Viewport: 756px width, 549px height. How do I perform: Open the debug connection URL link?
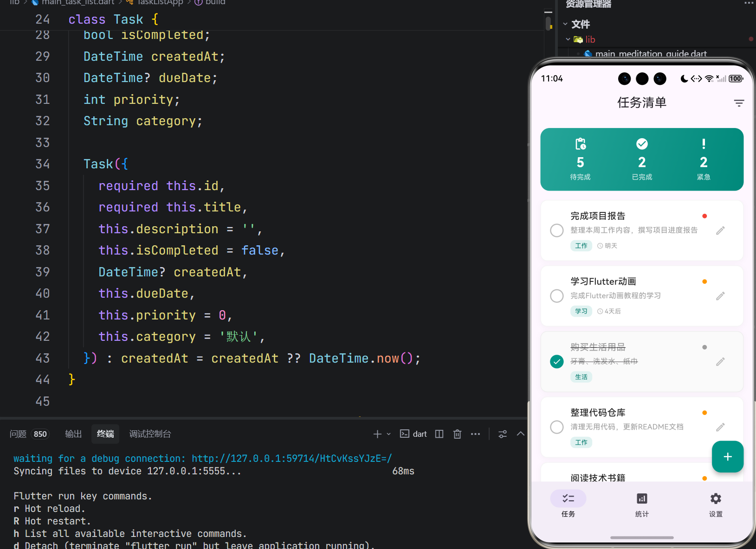(292, 459)
